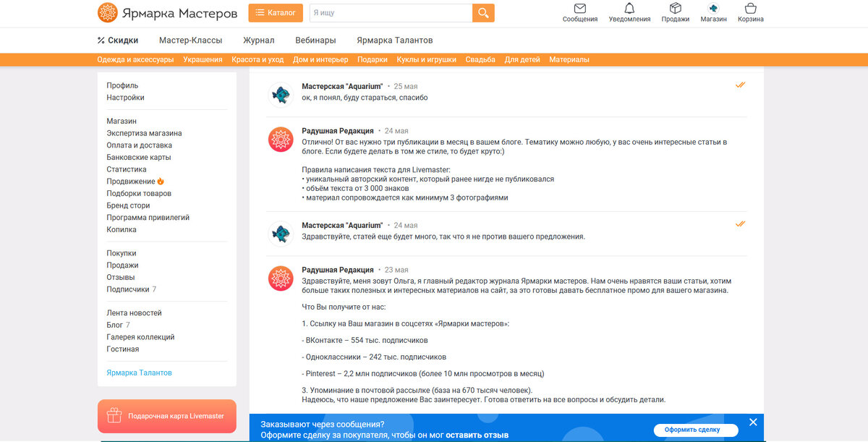Click the Радужная Редакция avatar on 24 мая message

coord(280,139)
